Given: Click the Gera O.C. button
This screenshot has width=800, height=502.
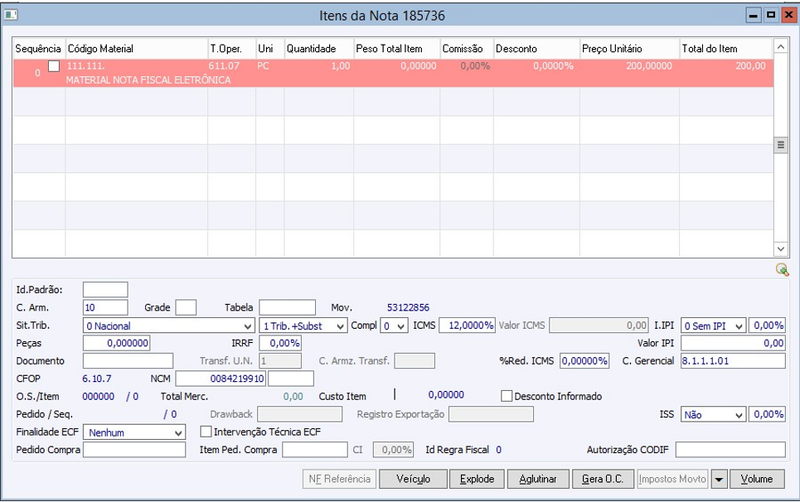Looking at the screenshot, I should [x=603, y=479].
